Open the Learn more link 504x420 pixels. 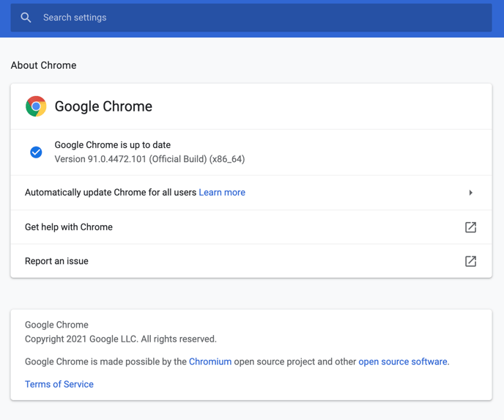pos(222,192)
